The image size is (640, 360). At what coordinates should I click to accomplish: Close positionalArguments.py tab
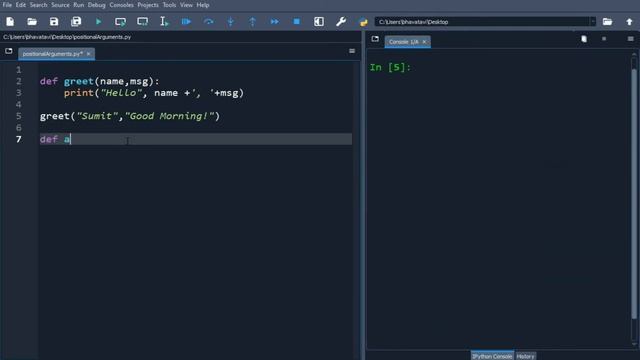(x=89, y=54)
